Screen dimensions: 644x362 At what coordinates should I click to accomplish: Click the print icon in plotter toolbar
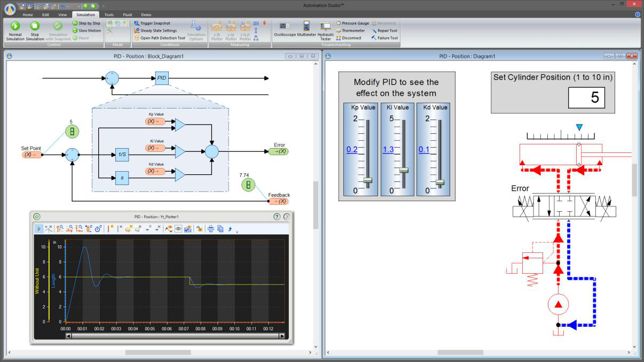coord(211,229)
